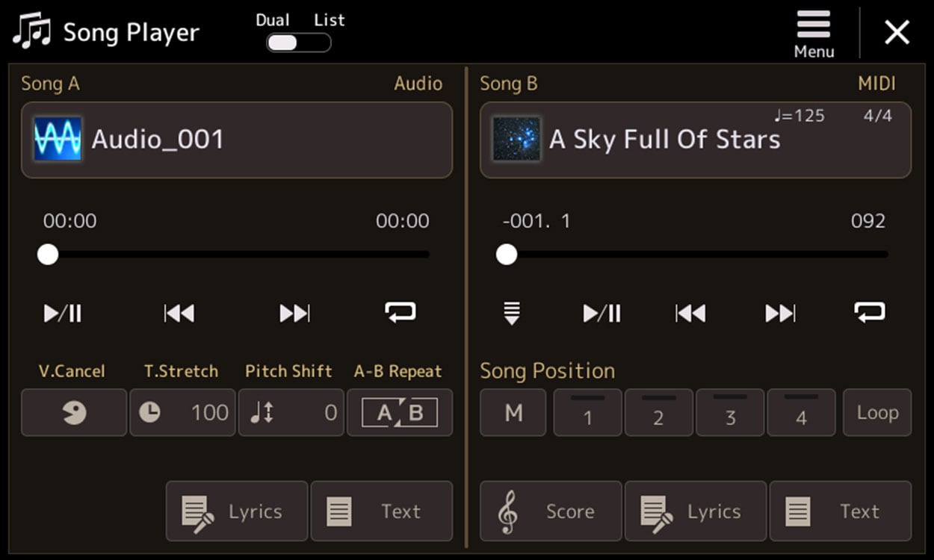Play or pause Song A audio
The image size is (934, 560).
[x=63, y=313]
